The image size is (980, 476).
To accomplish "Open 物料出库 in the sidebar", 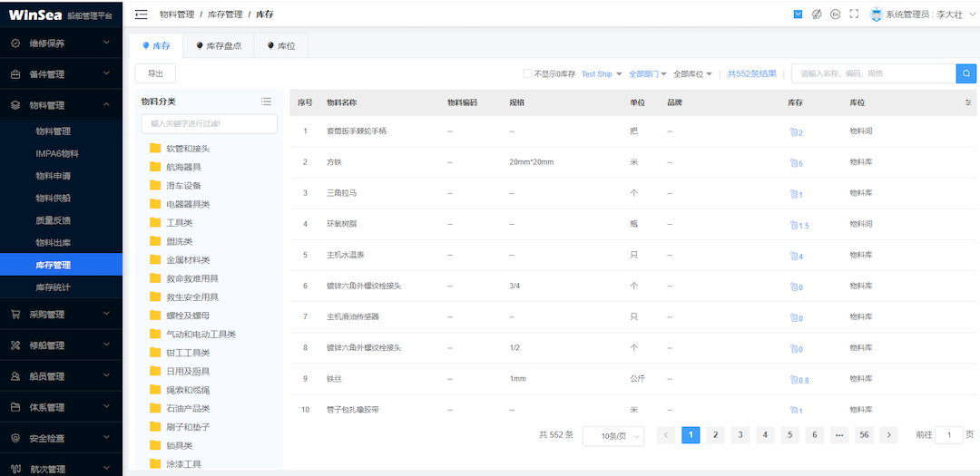I will tap(54, 242).
